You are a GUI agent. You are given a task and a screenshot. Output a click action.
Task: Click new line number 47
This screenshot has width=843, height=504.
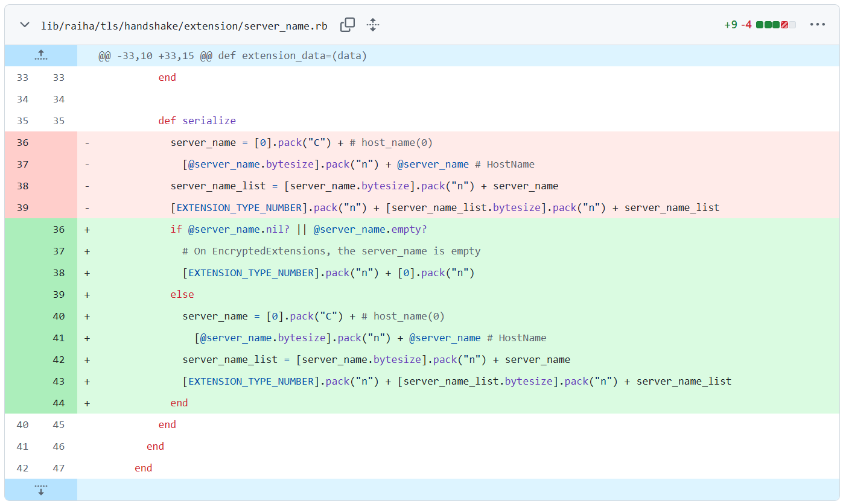59,468
